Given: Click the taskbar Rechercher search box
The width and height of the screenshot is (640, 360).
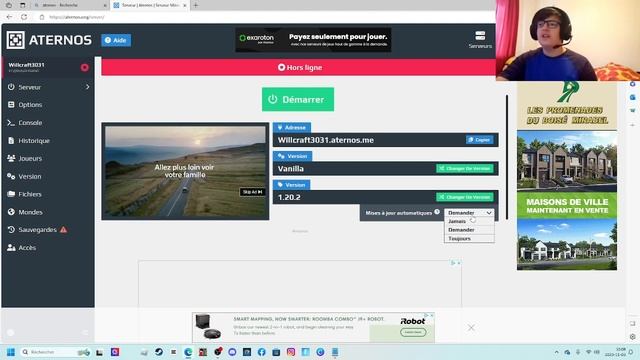Looking at the screenshot, I should click(55, 352).
